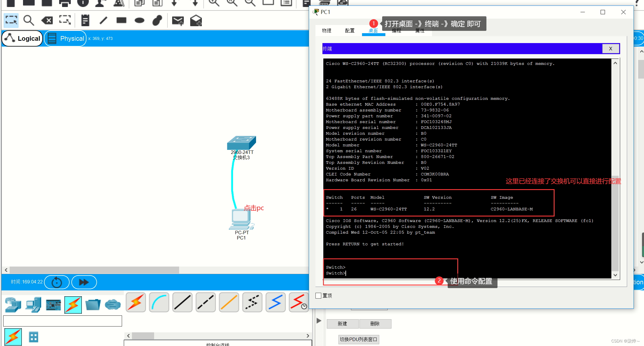Expand the scenario panel play arrow
Screen dimensions: 644x346
[319, 321]
